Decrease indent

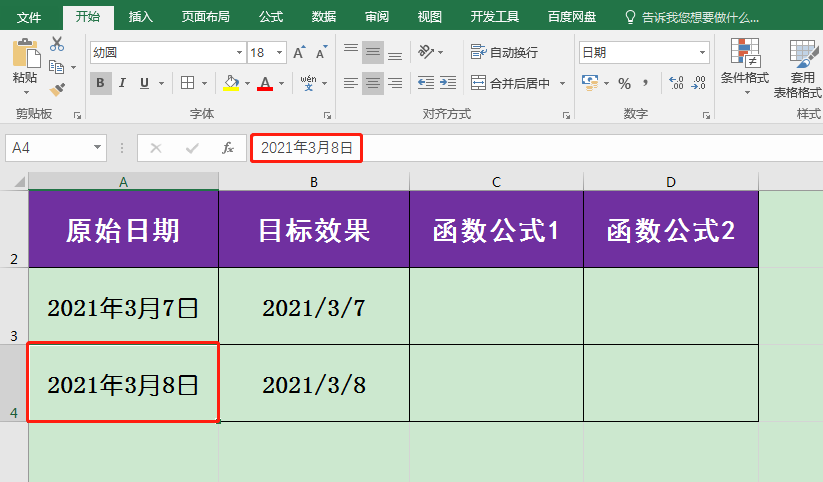pyautogui.click(x=426, y=83)
